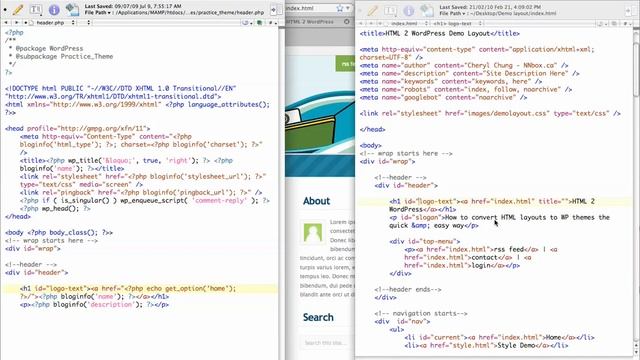Open File Path dropdown in header.php window
The height and width of the screenshot is (360, 640).
pos(98,13)
